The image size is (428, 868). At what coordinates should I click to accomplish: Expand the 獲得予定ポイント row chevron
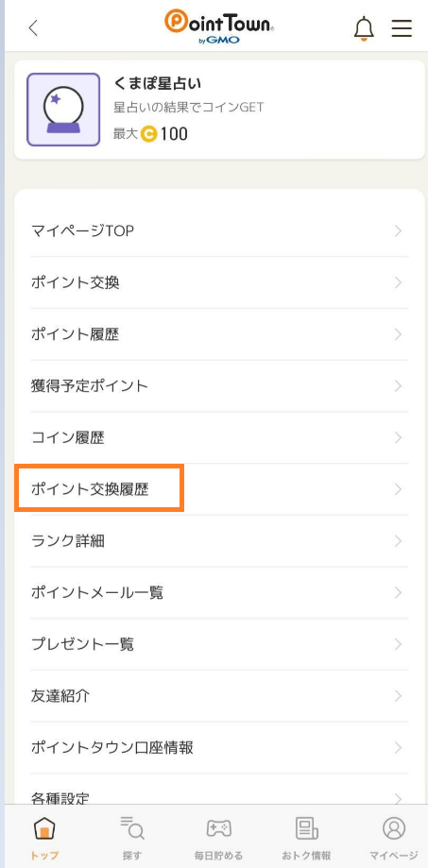click(398, 386)
